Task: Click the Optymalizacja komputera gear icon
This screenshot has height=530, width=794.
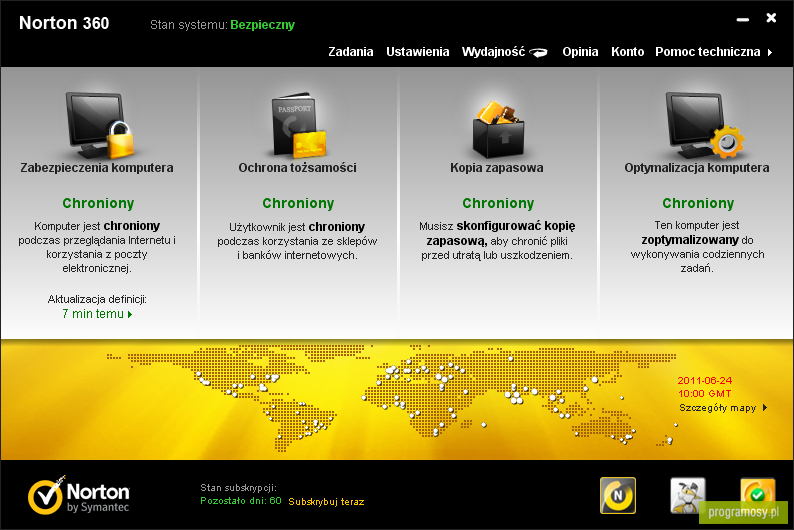Action: pyautogui.click(x=704, y=125)
